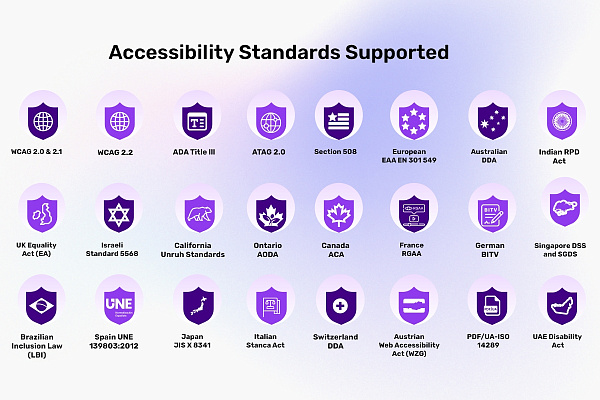Click the Accessibility Standards Supported heading
The height and width of the screenshot is (400, 600).
(279, 53)
